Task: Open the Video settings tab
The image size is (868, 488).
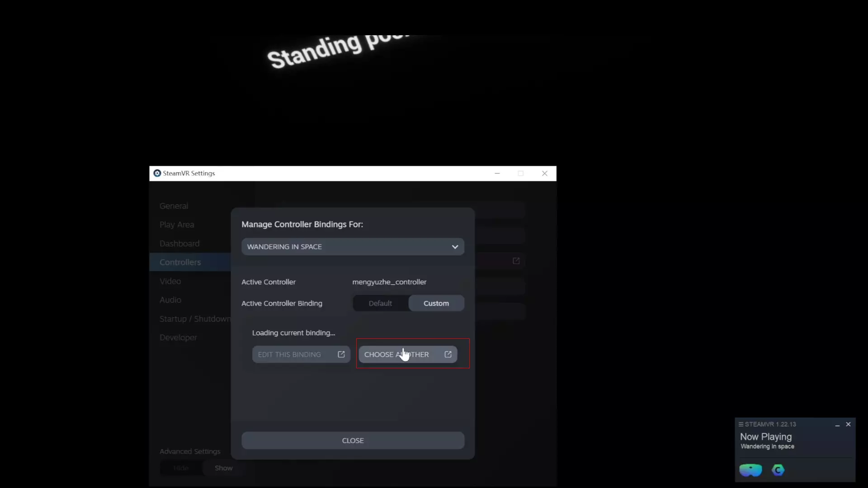Action: coord(170,281)
